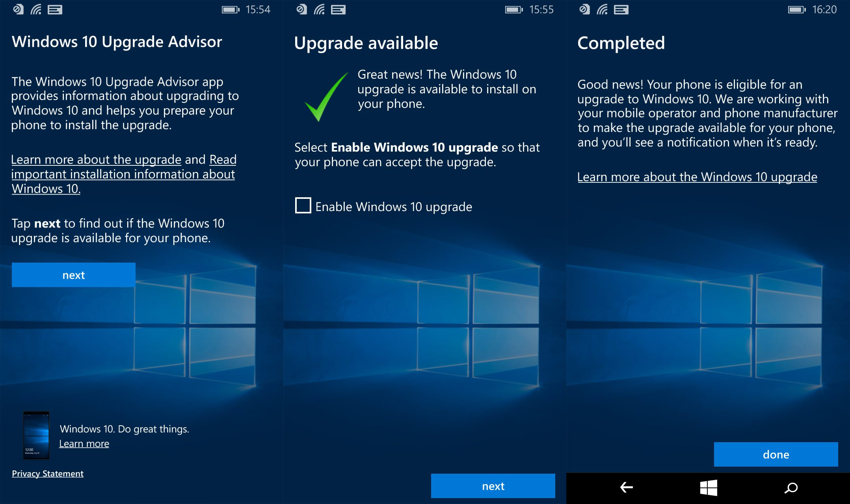Tap battery icon next to 15:54

pos(230,9)
